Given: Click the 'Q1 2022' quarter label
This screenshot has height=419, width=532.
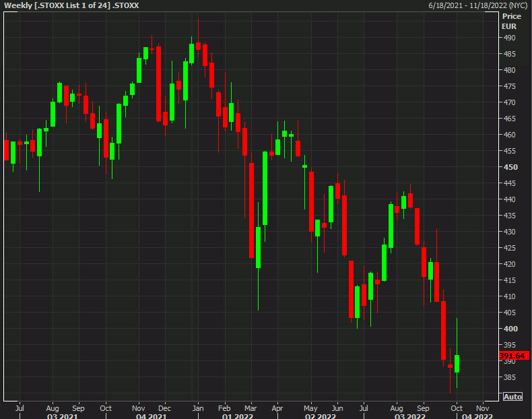Looking at the screenshot, I should (x=237, y=416).
